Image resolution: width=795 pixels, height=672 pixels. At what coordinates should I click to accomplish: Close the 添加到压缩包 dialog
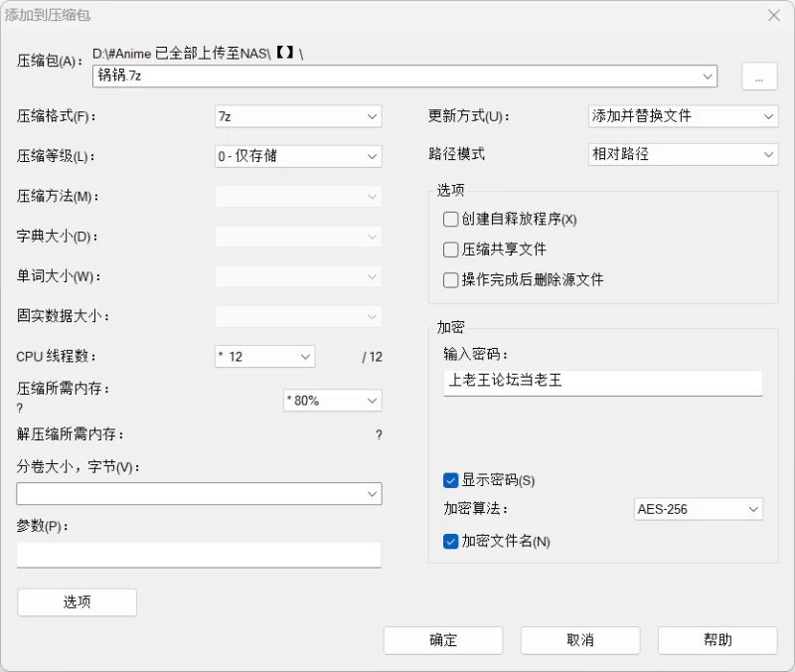point(773,16)
